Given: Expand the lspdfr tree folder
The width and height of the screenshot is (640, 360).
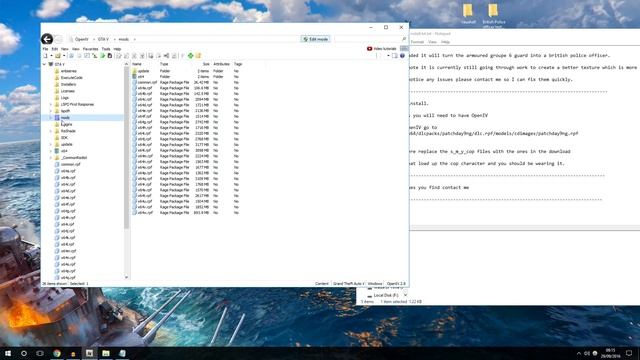Looking at the screenshot, I should [x=51, y=111].
